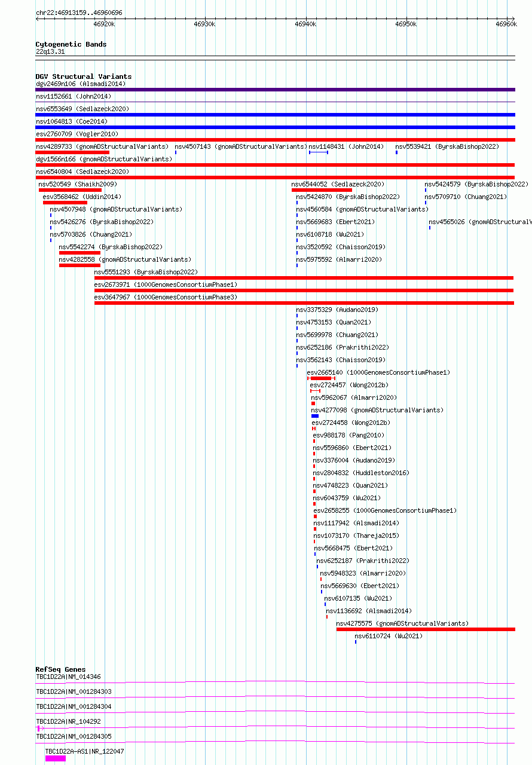The width and height of the screenshot is (532, 765).
Task: Select the nsv4282558 (gnomADStructuralVariants) red bar
Action: pyautogui.click(x=80, y=265)
